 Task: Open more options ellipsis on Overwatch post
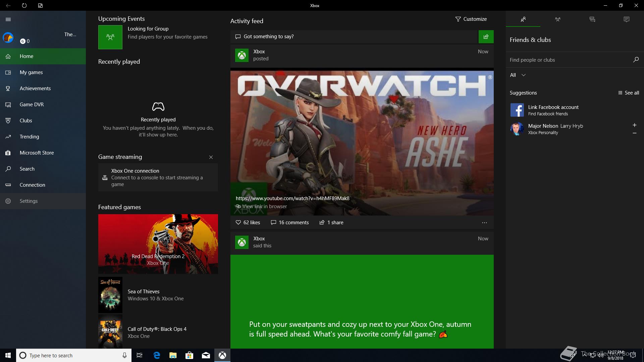click(x=484, y=223)
